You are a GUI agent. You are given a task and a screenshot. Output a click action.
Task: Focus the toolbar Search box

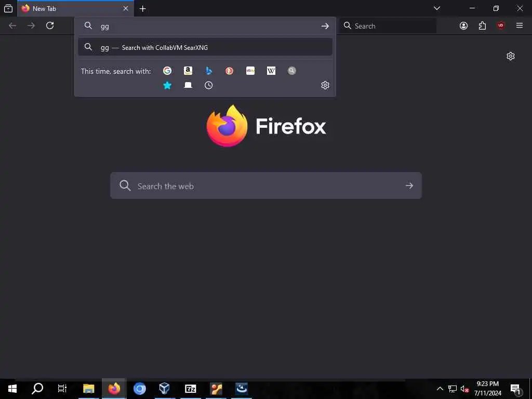[388, 26]
